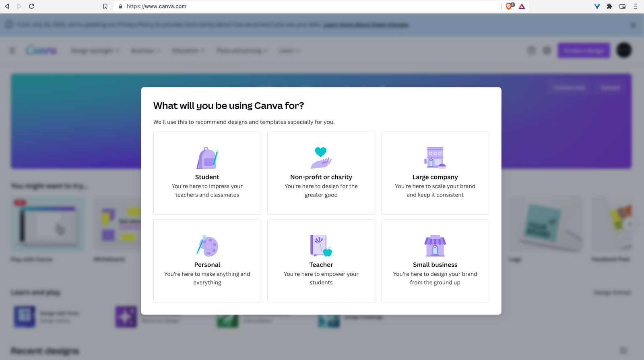Open the Brave Wallet icon

click(x=622, y=6)
